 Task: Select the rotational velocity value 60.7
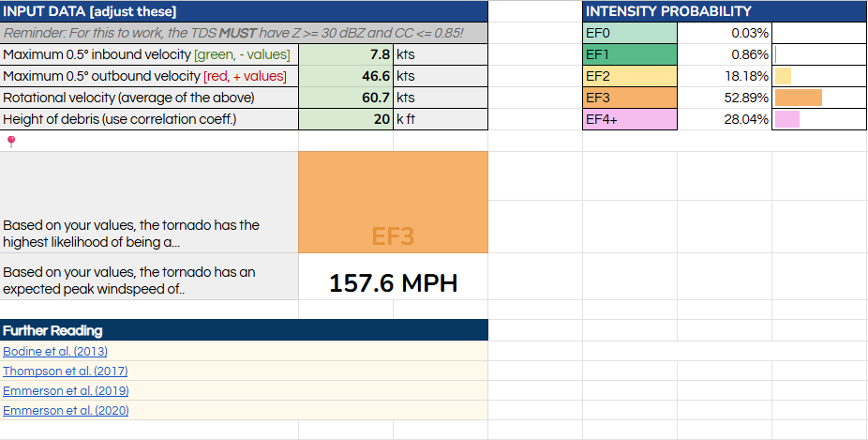(346, 98)
